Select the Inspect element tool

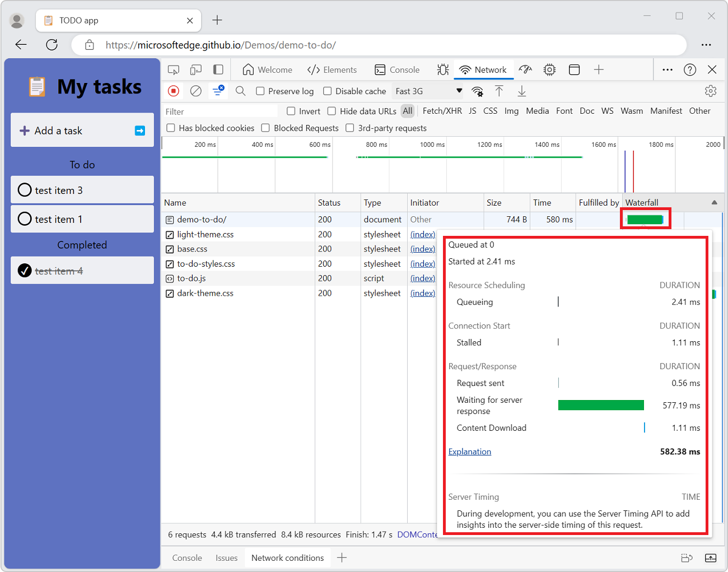point(174,69)
